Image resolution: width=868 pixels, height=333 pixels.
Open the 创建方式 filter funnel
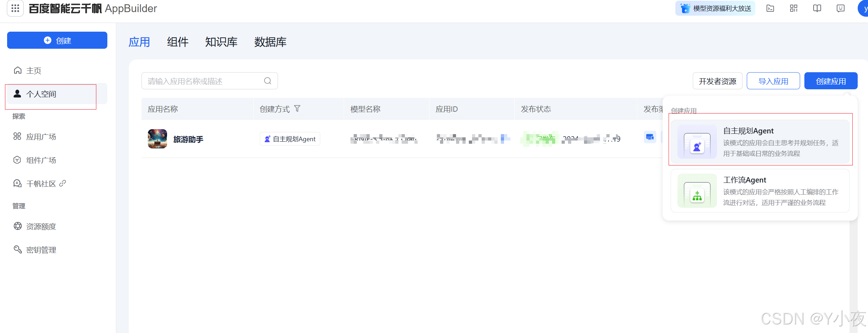click(298, 109)
